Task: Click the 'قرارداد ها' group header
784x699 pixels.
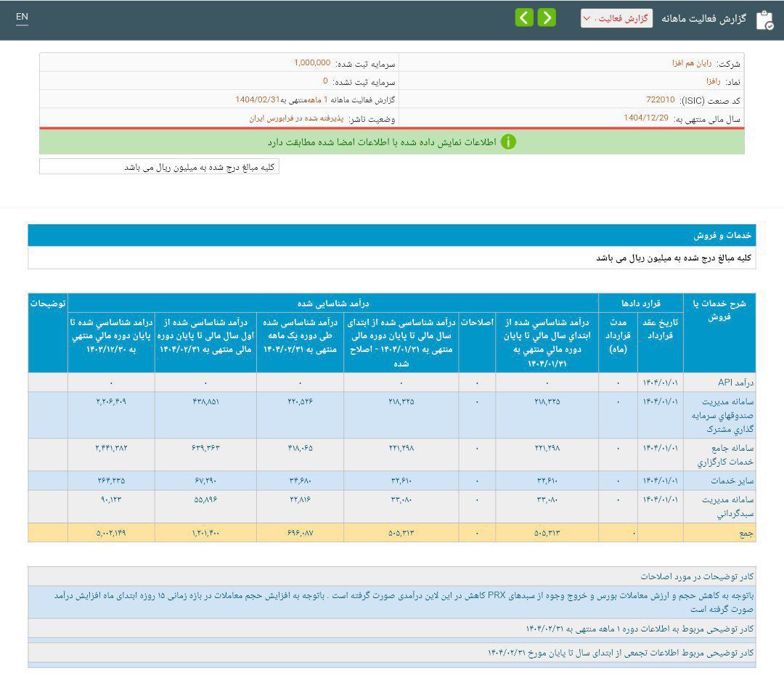Action: pos(640,303)
